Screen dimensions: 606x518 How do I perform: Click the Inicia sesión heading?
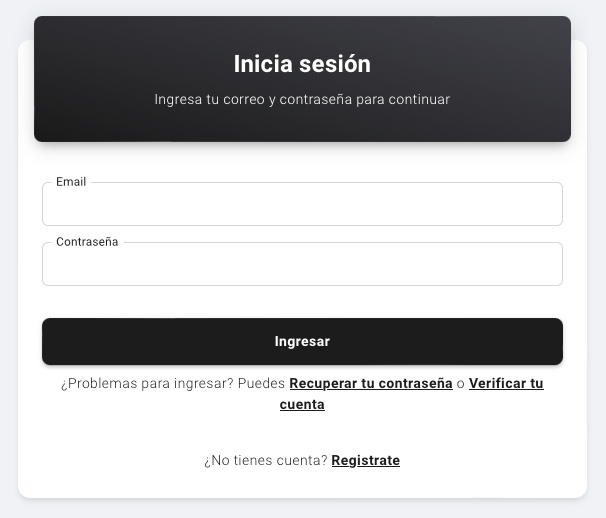(302, 64)
